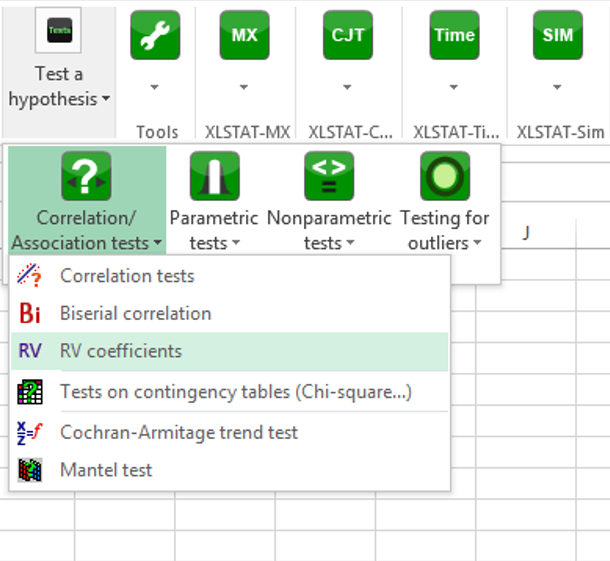
Task: Click the XLSTAT-MX group label
Action: point(247,132)
